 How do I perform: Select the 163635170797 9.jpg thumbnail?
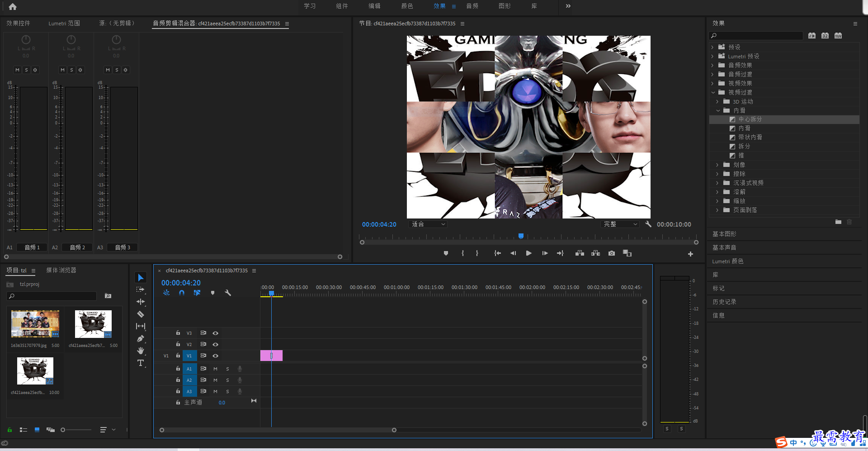pos(35,324)
